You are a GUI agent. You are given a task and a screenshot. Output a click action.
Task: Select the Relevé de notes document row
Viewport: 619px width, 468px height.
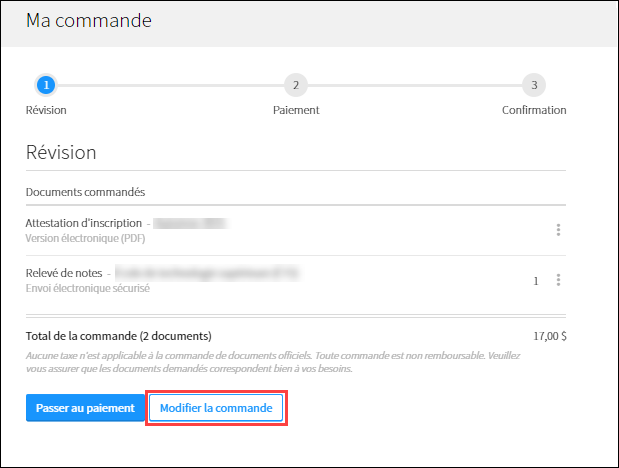point(296,280)
